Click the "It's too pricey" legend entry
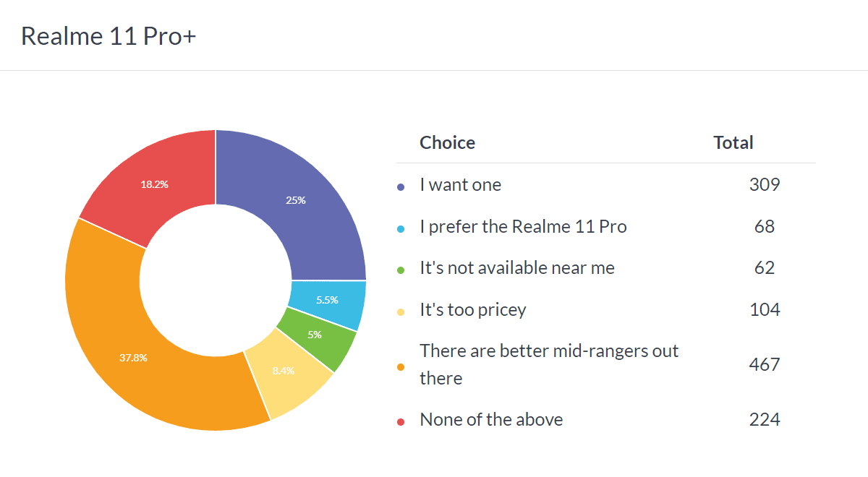868x477 pixels. pyautogui.click(x=473, y=310)
